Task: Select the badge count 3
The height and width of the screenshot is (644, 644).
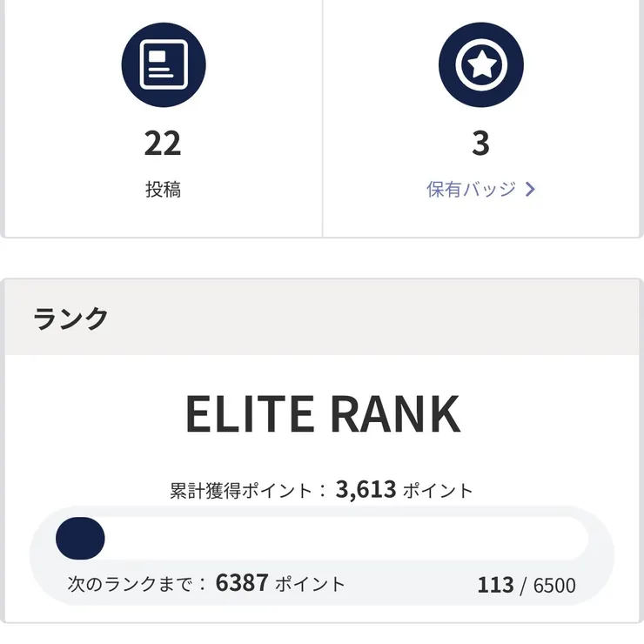Action: coord(480,144)
